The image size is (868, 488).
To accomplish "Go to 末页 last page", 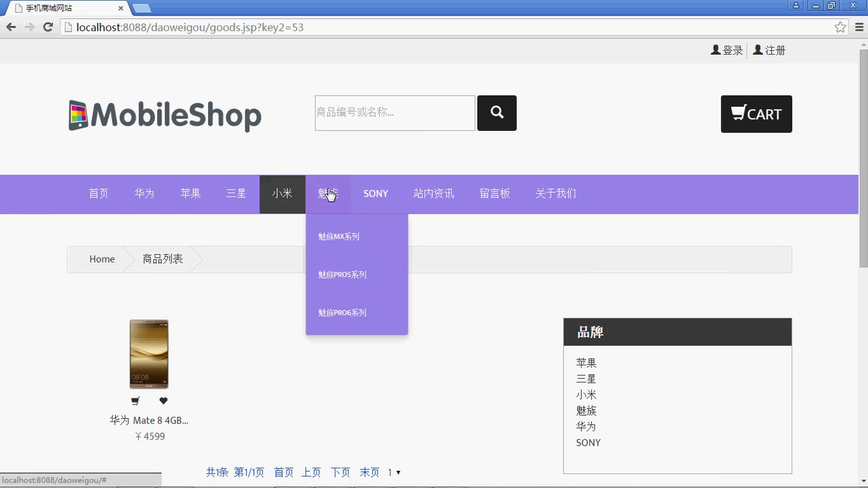I will tap(370, 472).
